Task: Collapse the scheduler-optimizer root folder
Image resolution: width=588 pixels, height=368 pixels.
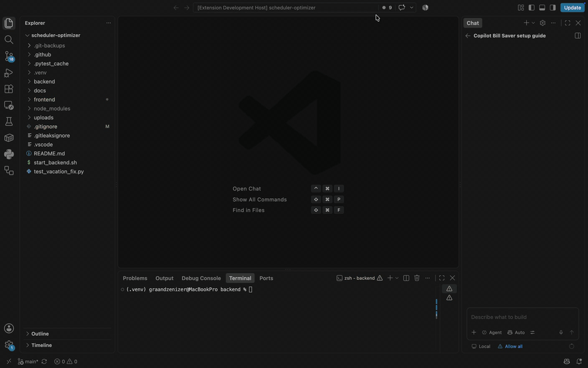Action: (x=28, y=35)
